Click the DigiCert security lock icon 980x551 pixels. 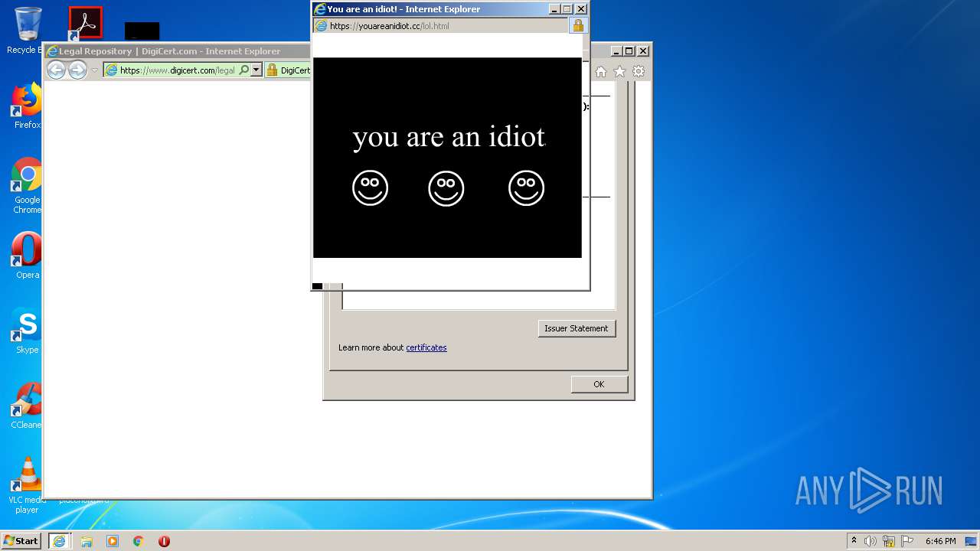(272, 70)
